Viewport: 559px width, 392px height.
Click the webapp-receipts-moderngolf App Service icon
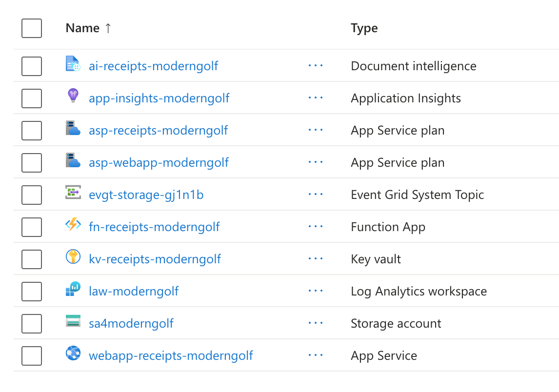pos(73,353)
